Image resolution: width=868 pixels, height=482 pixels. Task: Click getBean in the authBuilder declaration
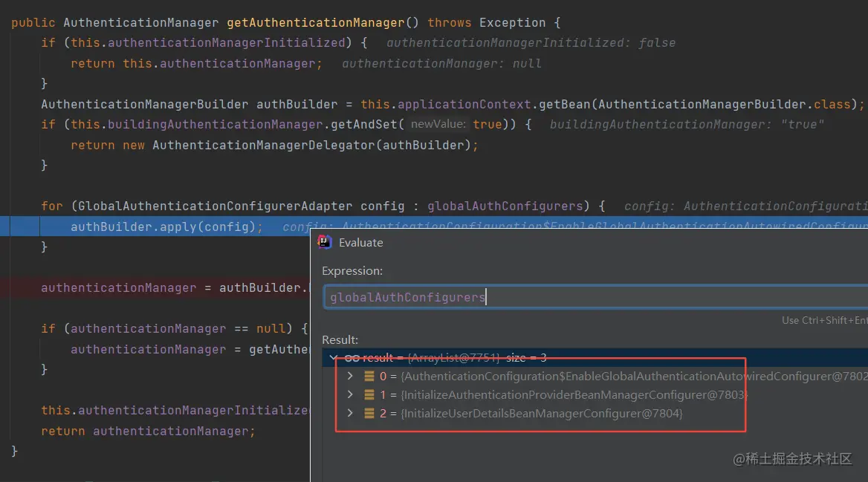pyautogui.click(x=564, y=104)
